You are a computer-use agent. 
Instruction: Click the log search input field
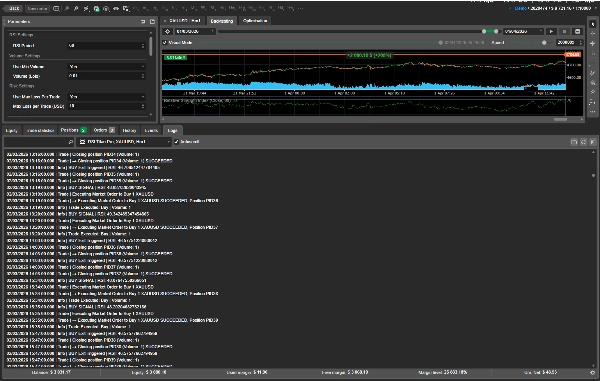(x=39, y=142)
